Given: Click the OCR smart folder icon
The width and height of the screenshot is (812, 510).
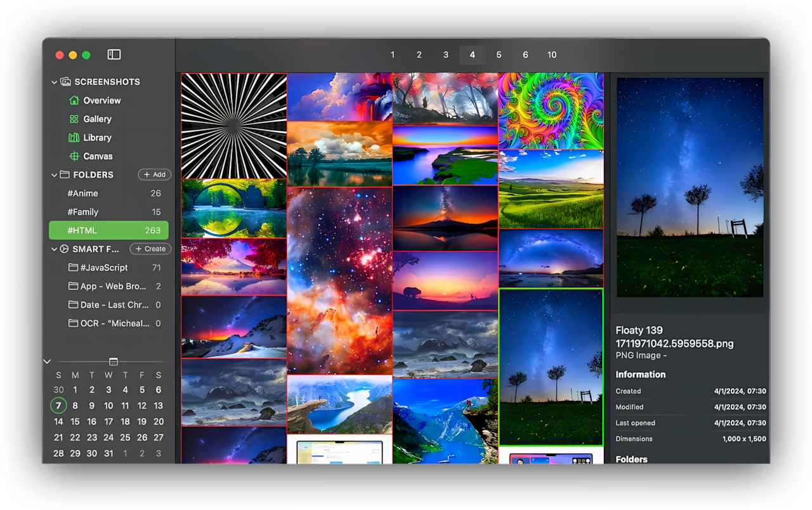Looking at the screenshot, I should coord(74,324).
